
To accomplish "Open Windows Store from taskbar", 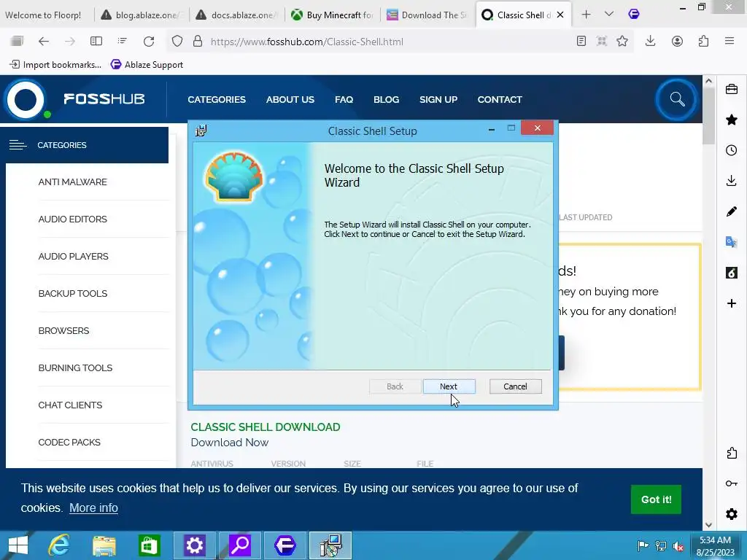I will [x=149, y=545].
